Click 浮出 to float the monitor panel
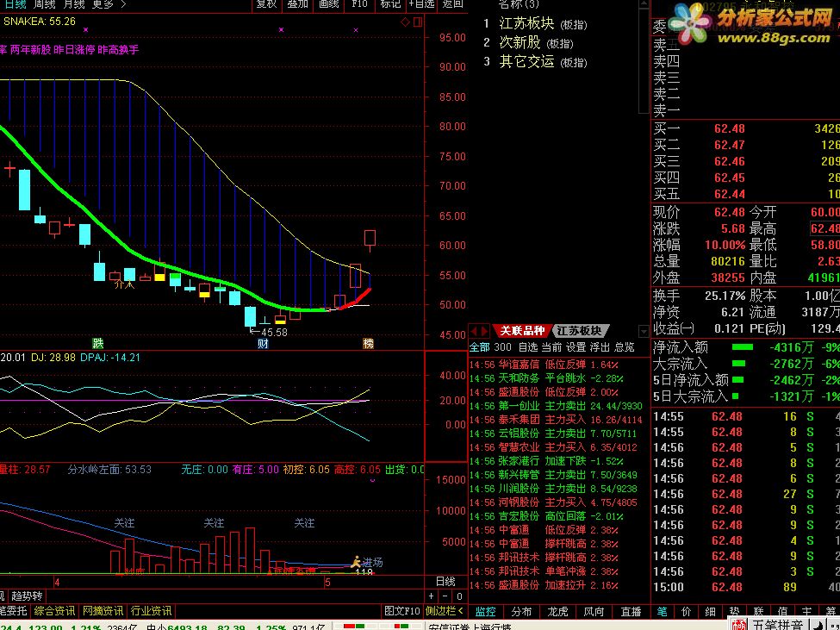 pos(600,347)
